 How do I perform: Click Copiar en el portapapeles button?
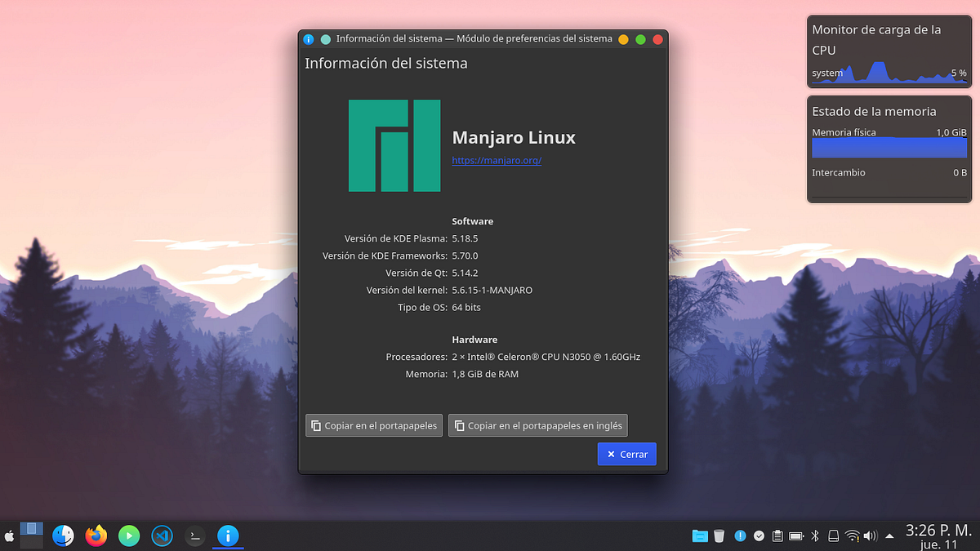click(x=374, y=425)
